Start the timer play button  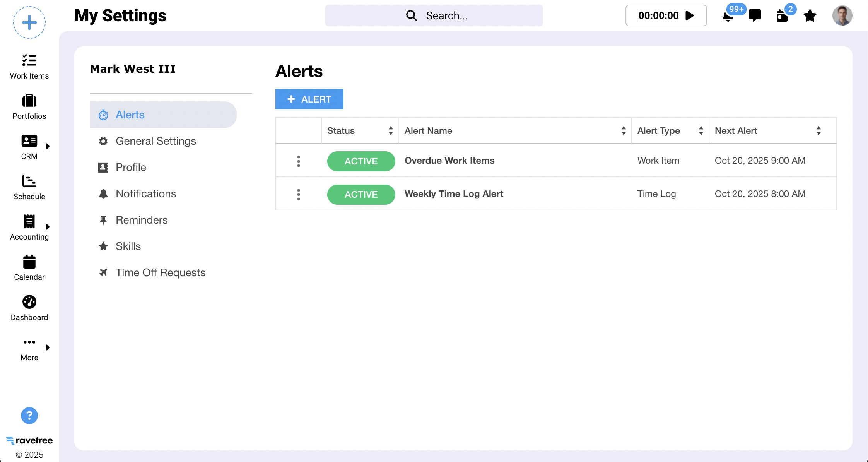click(690, 15)
